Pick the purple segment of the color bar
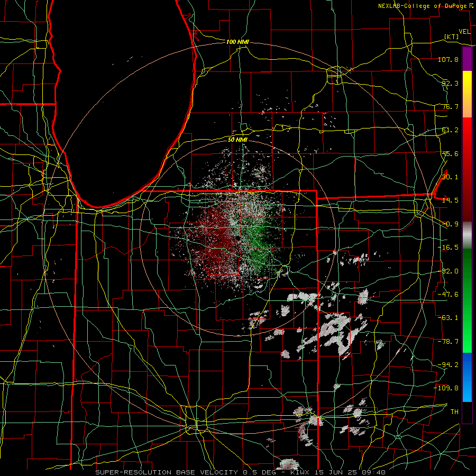Viewport: 476px width, 476px height. pos(467,59)
